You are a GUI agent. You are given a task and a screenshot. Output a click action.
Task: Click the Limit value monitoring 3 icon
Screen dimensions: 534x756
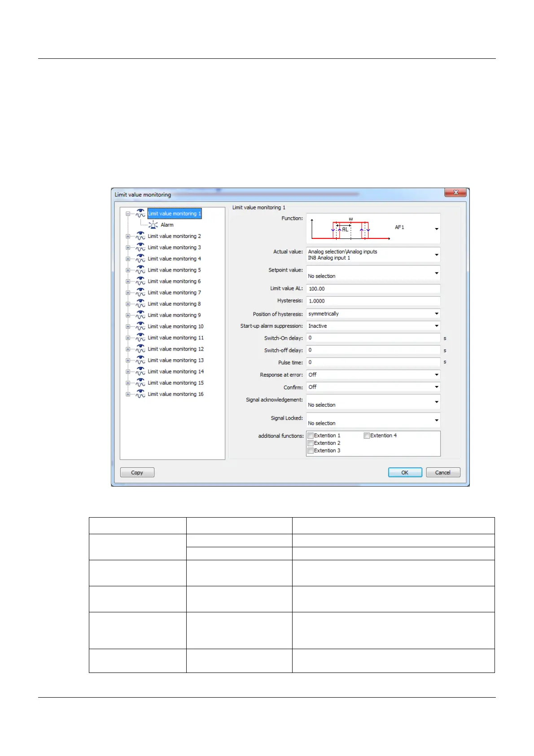point(140,247)
